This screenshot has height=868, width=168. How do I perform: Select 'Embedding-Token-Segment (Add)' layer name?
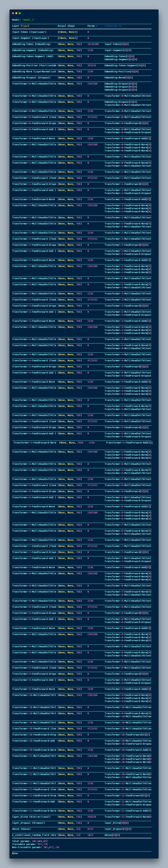(x=33, y=56)
